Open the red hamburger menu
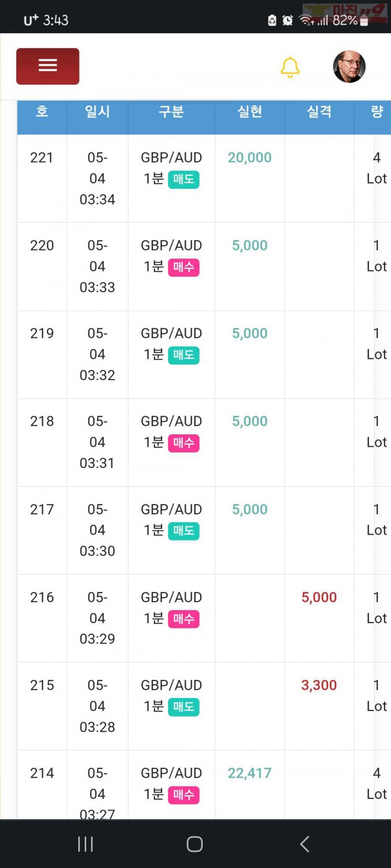Screen dimensions: 391x868 click(48, 66)
